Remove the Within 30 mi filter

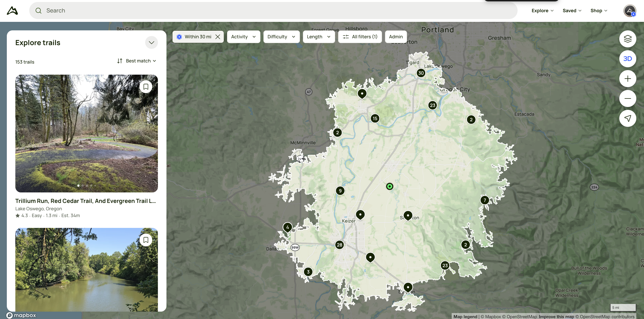(218, 37)
